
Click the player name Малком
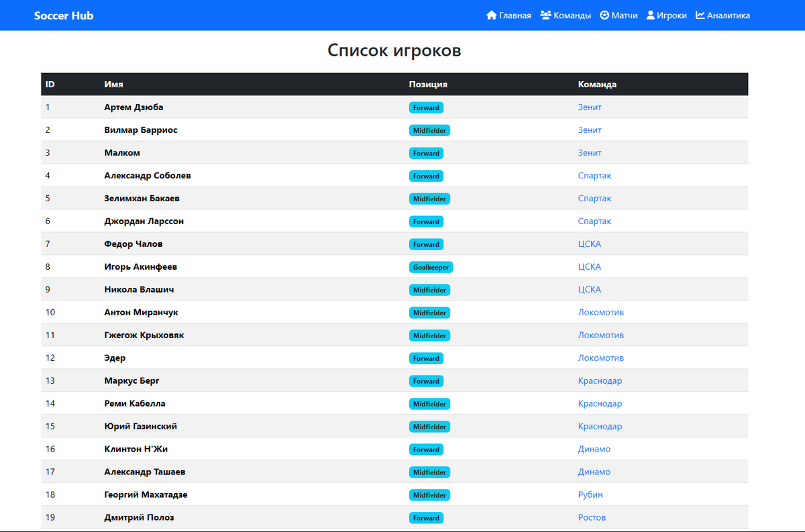(122, 153)
